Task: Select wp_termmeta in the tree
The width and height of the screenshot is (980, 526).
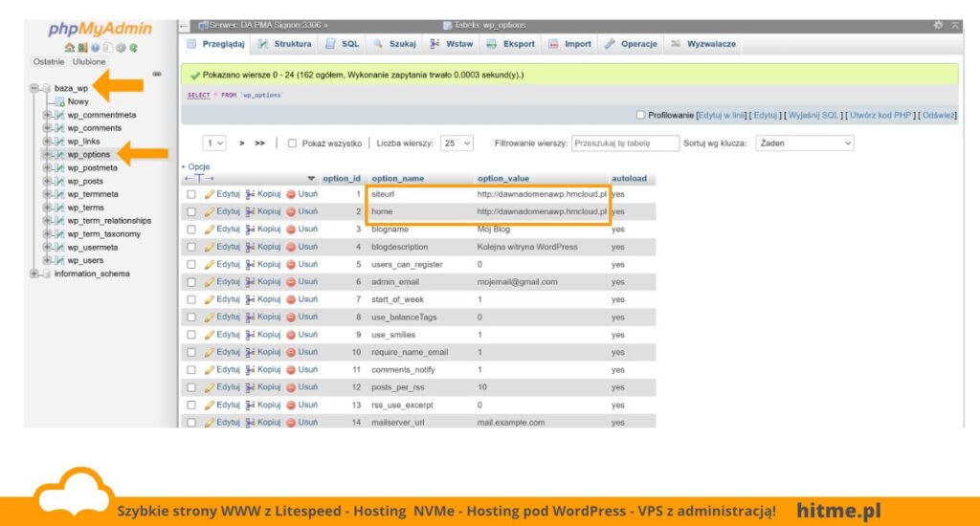Action: point(93,194)
